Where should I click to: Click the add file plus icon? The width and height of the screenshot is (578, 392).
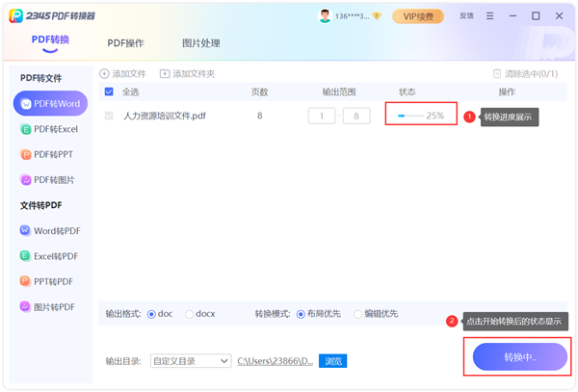coord(104,74)
